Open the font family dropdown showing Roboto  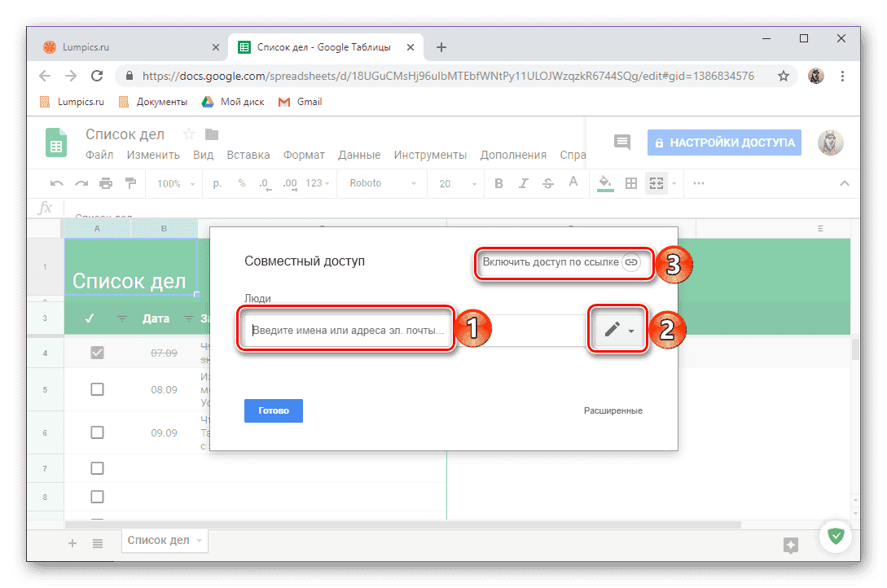pos(381,183)
